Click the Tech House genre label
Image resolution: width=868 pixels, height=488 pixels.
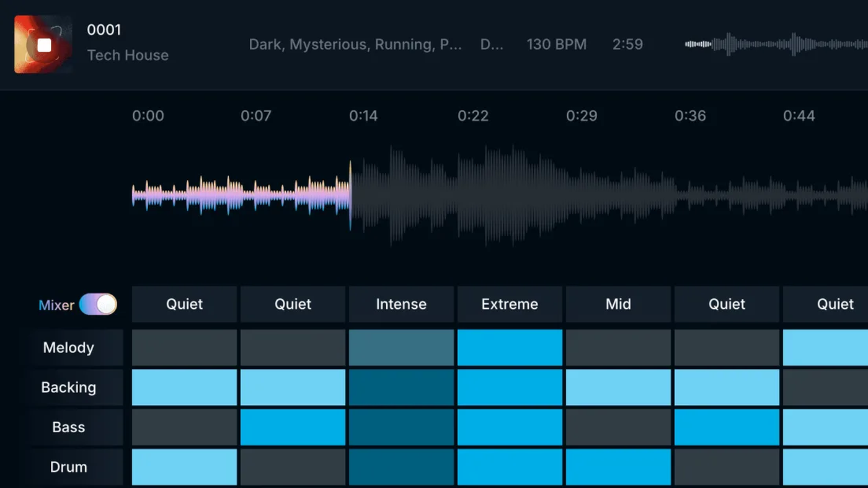(128, 55)
